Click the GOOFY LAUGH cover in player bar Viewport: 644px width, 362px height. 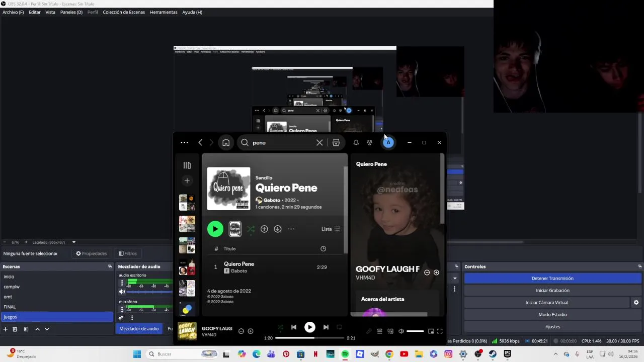tap(187, 331)
